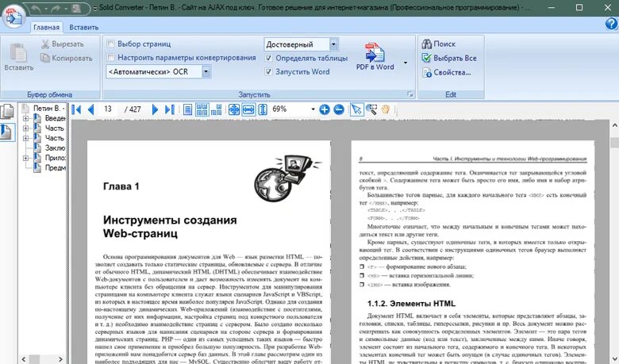This screenshot has width=619, height=364.
Task: Toggle the Запустить Word checkbox
Action: tap(268, 72)
